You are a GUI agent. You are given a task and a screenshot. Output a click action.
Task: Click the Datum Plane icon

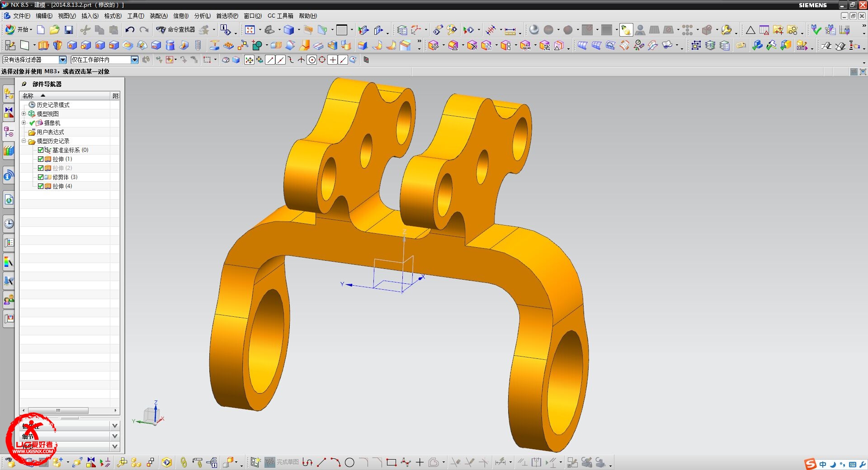pyautogui.click(x=24, y=45)
